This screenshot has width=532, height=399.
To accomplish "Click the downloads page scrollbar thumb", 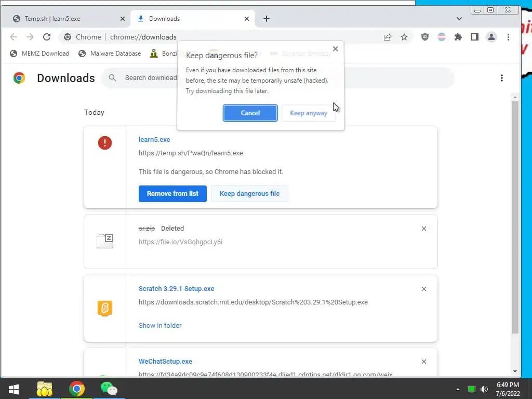I will coord(515,217).
